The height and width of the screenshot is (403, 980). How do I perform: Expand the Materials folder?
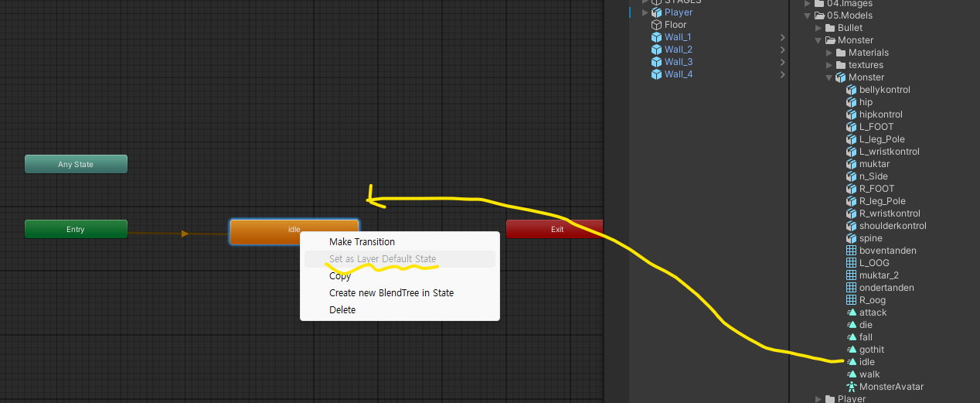[x=829, y=53]
